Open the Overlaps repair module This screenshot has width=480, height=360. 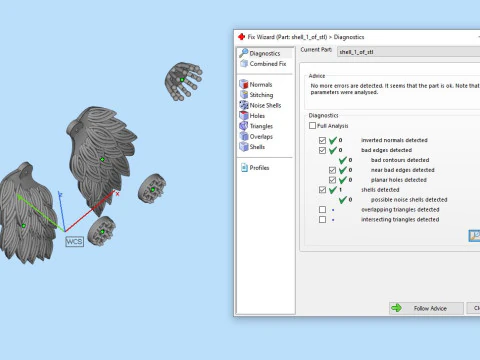261,136
